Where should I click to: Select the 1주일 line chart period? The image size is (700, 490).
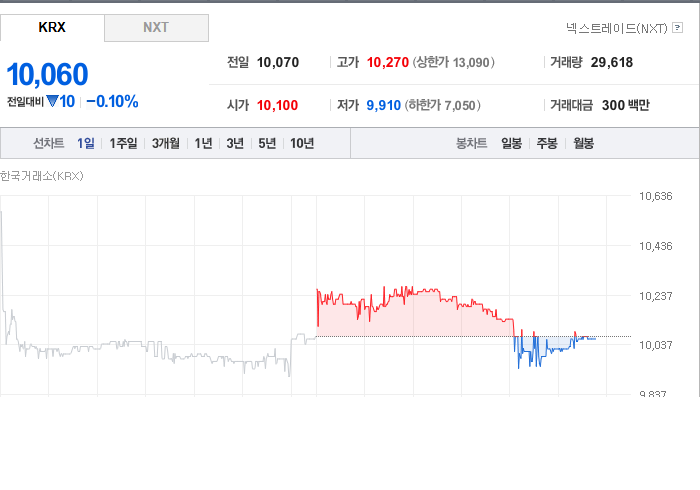(123, 143)
